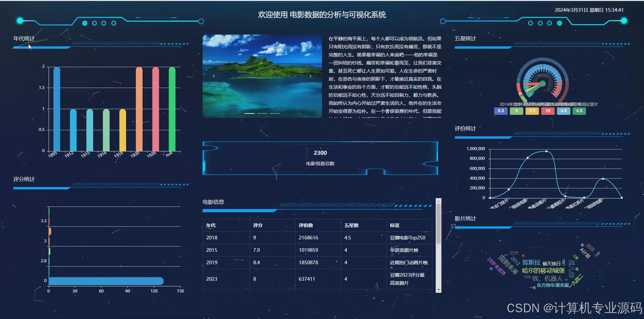Screen dimensions: 644x319
Task: Select the third carousel indicator bar
Action: (275, 113)
